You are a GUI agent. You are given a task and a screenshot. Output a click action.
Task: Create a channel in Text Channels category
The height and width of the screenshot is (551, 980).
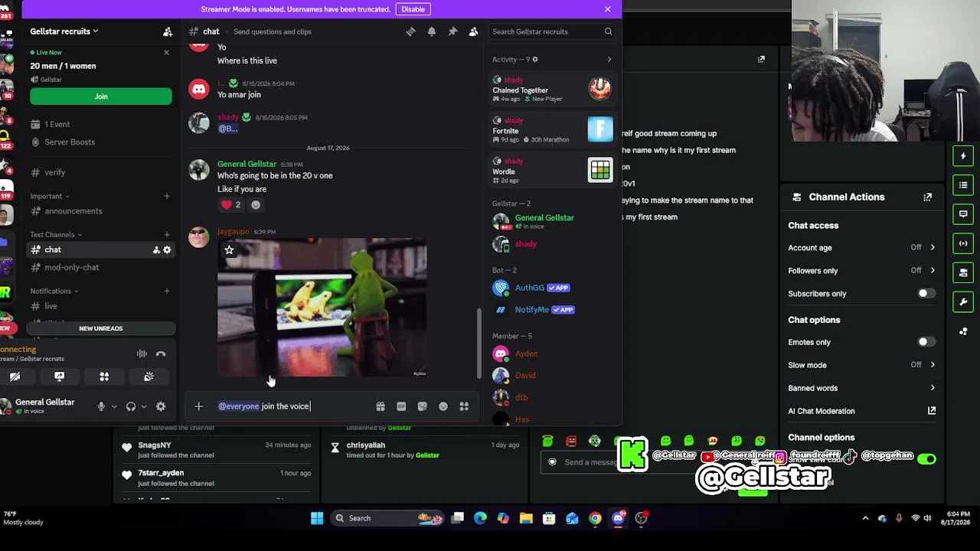167,235
